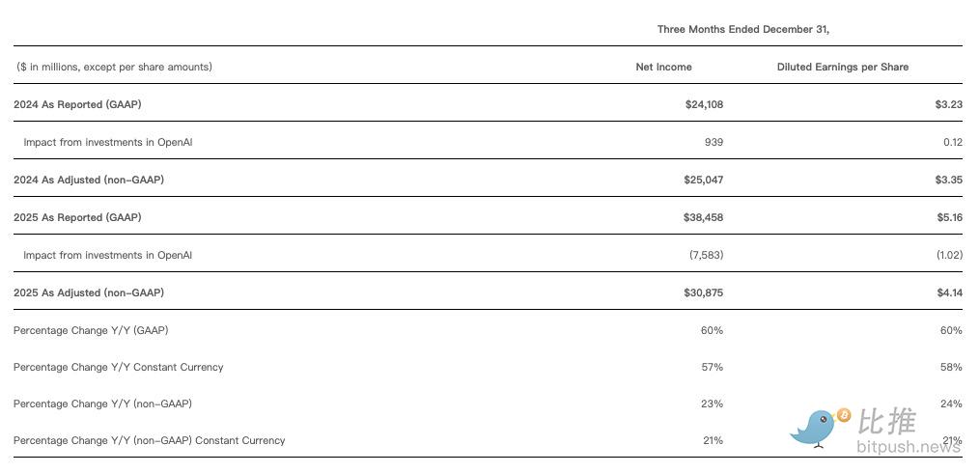Select the Three Months Ended December 31 heading
The image size is (980, 473).
point(742,29)
